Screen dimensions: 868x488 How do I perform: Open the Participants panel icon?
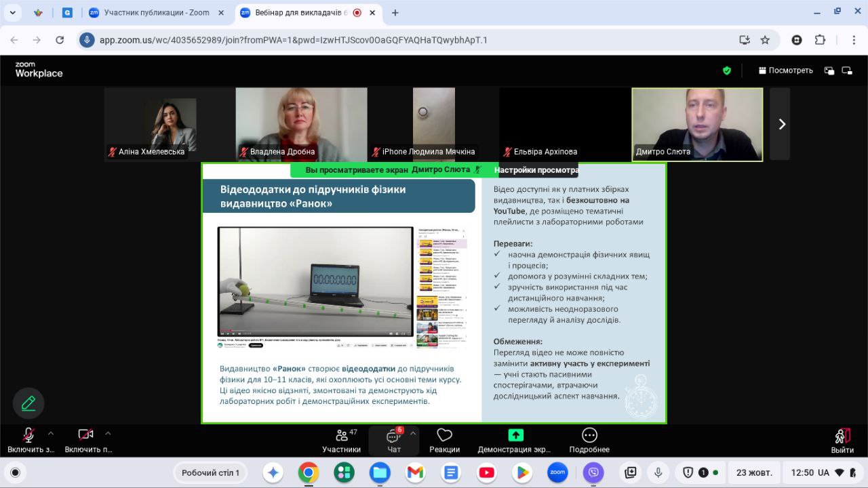(341, 436)
